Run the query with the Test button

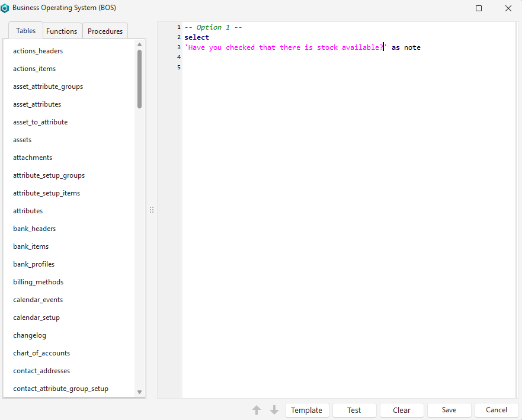click(354, 410)
